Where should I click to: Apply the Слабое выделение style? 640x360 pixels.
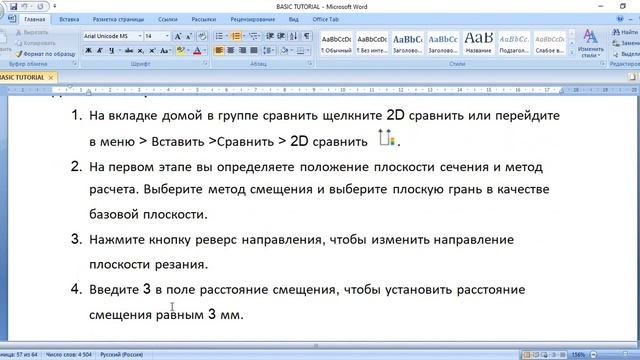coord(549,43)
